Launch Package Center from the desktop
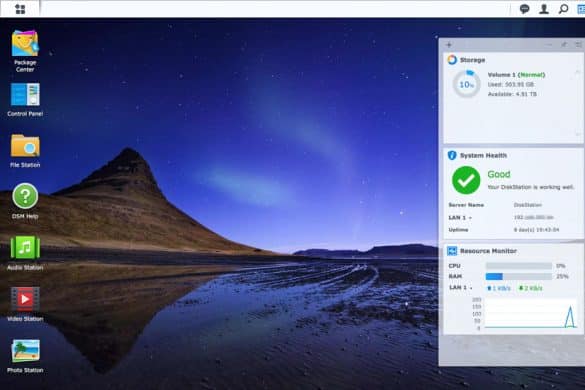The height and width of the screenshot is (390, 585). (25, 51)
